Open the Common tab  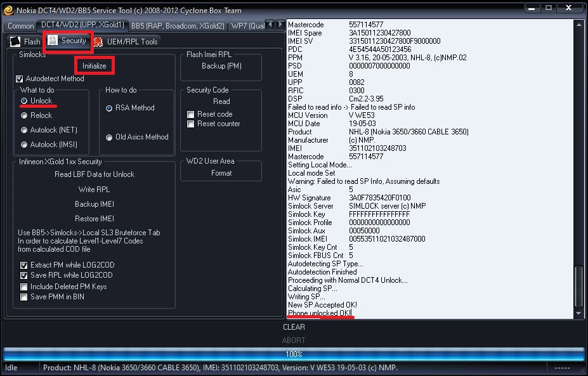click(x=20, y=26)
